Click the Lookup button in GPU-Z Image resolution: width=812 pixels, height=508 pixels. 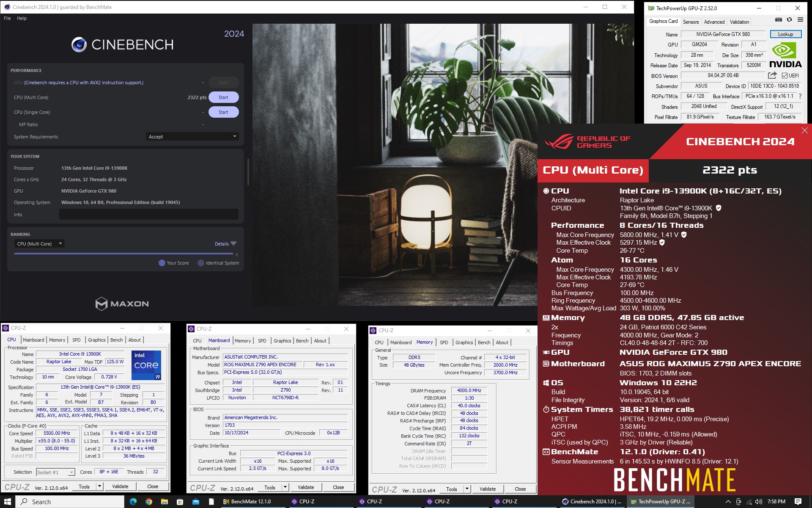[x=785, y=34]
